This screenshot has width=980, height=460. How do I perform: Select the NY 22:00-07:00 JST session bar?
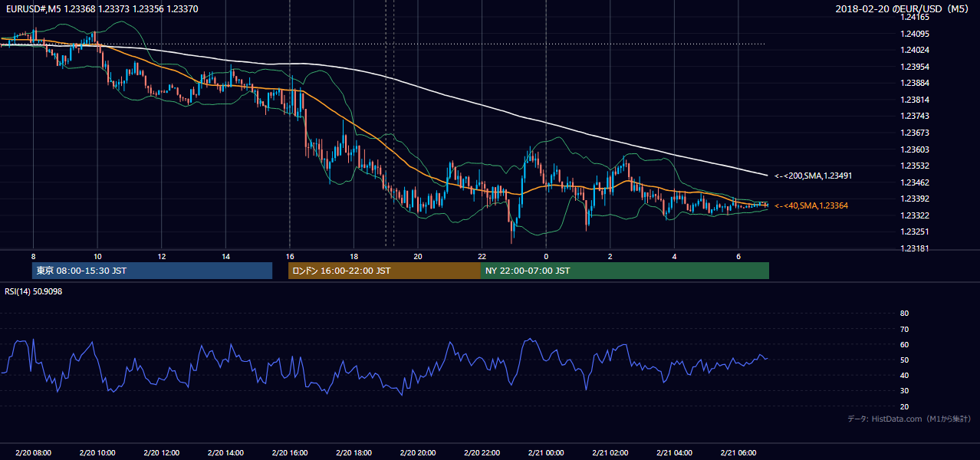tap(625, 271)
